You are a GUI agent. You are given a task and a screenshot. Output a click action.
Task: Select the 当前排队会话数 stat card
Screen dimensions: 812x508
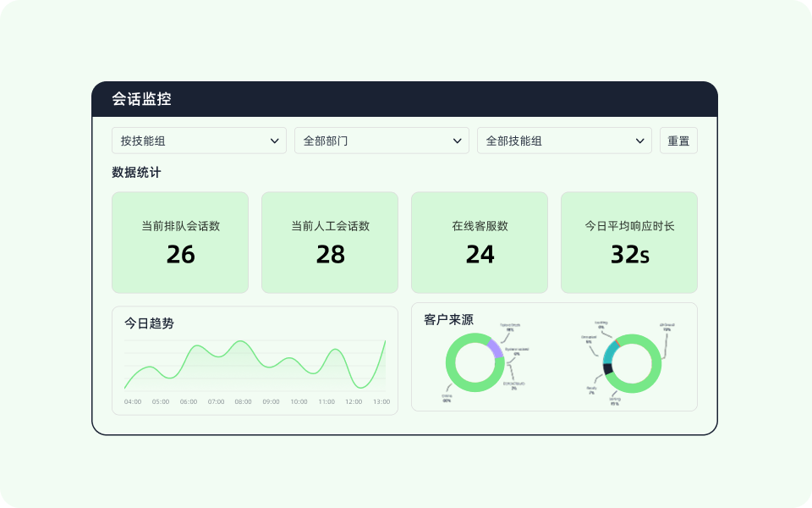click(179, 242)
